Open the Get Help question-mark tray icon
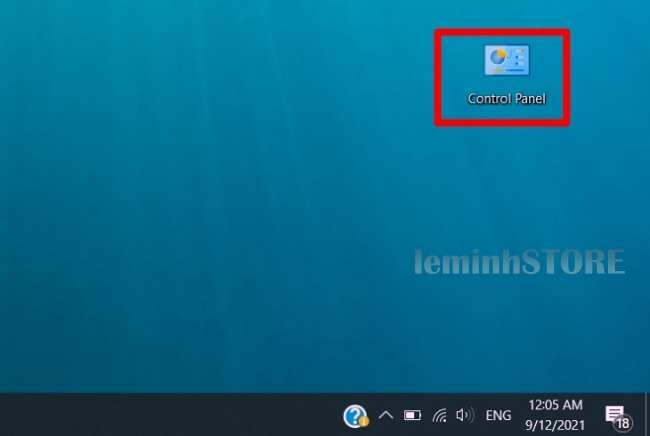This screenshot has height=436, width=650. [355, 416]
